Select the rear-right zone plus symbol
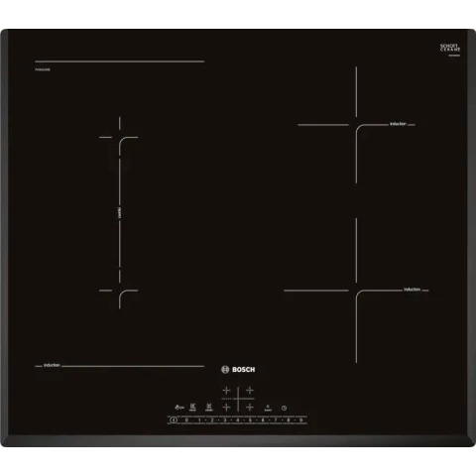 click(250, 391)
